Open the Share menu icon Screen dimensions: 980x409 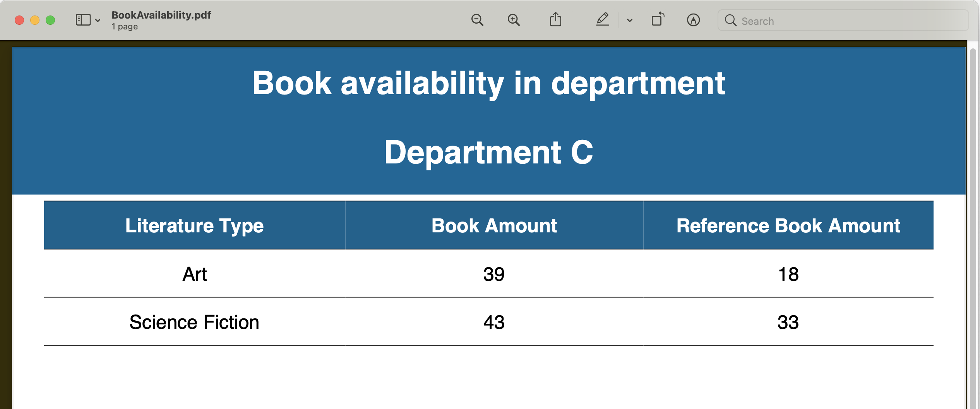pyautogui.click(x=555, y=19)
